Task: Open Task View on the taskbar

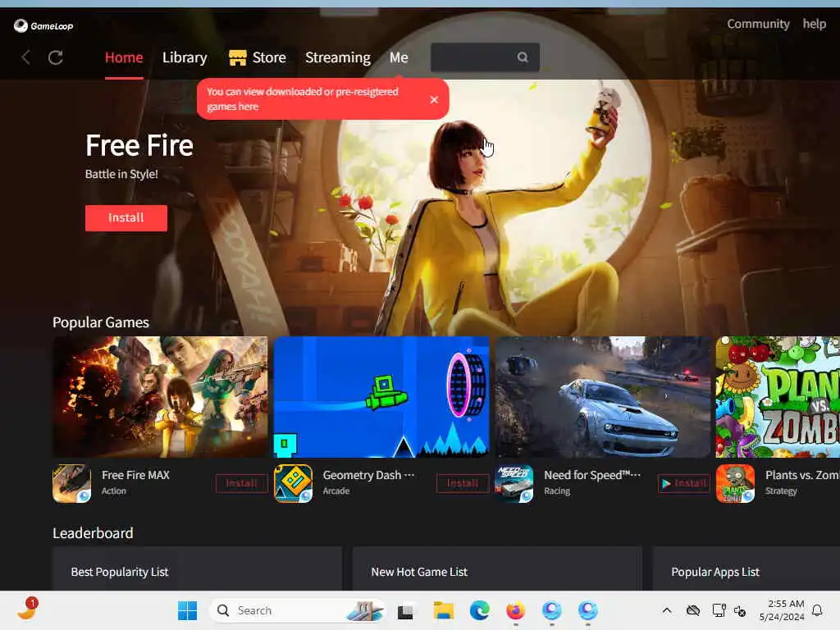Action: [405, 610]
